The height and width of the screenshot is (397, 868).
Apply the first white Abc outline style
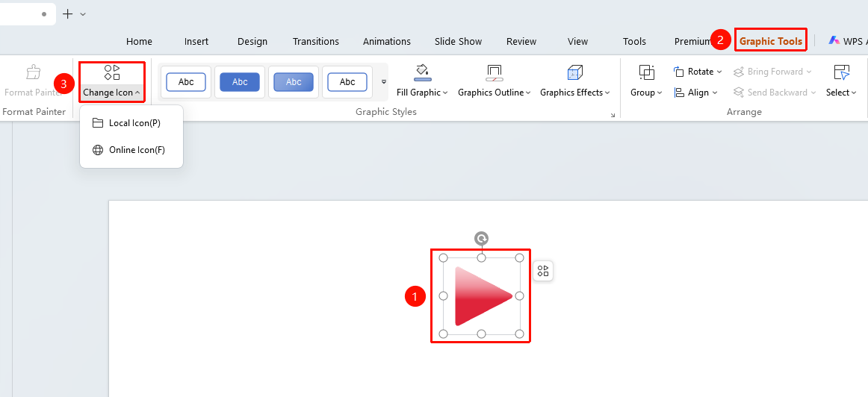[186, 82]
